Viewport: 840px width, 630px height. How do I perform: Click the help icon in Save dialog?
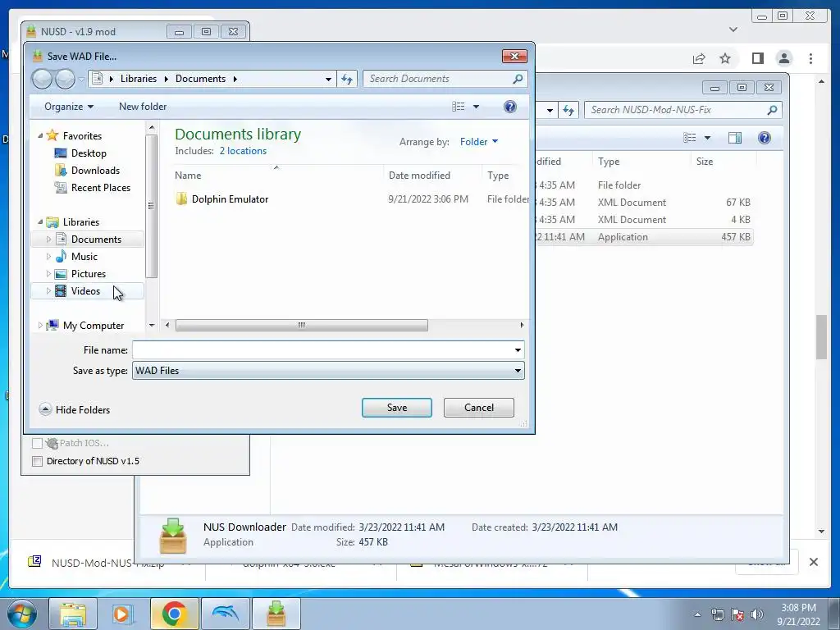510,107
